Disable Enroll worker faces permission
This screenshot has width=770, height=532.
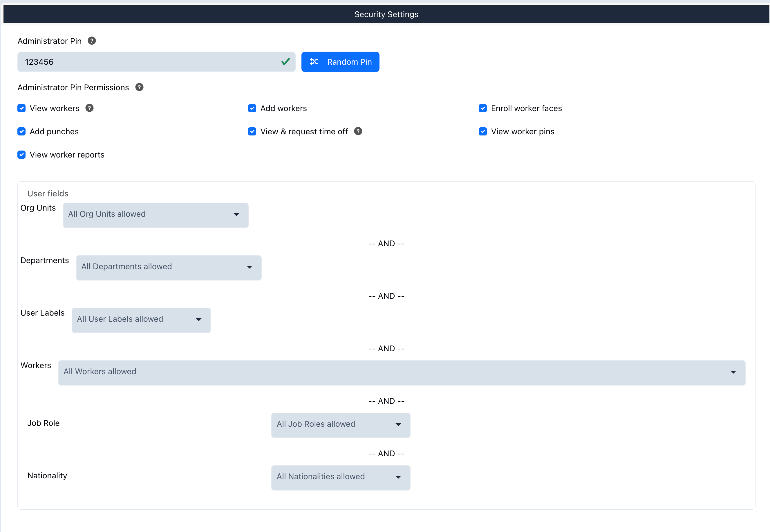tap(483, 108)
